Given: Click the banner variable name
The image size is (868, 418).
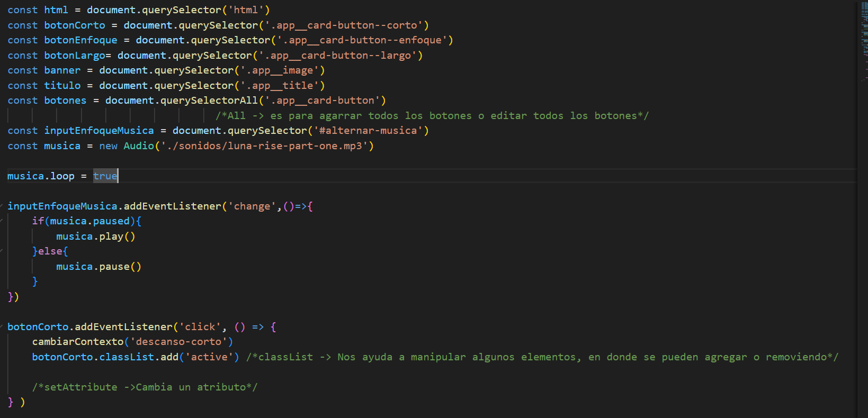Looking at the screenshot, I should [x=62, y=70].
